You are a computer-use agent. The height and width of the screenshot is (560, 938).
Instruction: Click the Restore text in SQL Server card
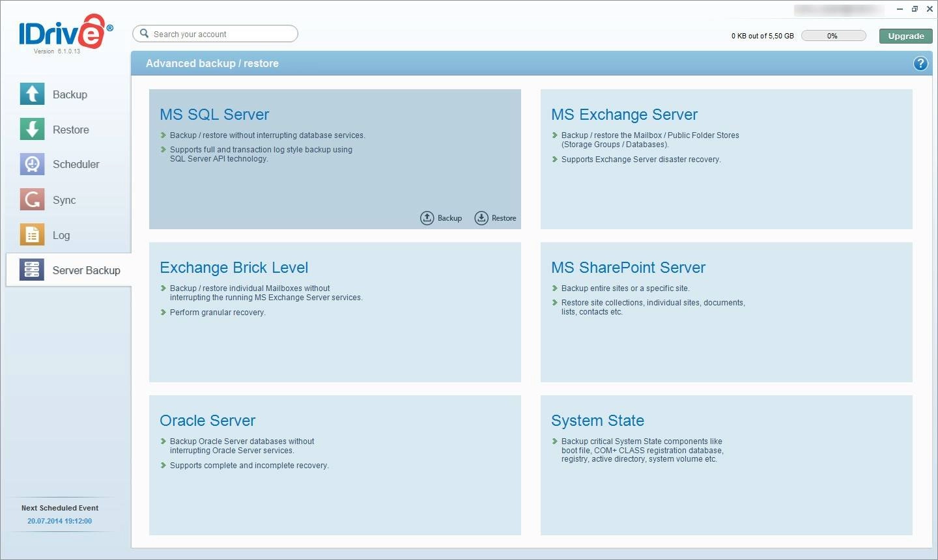coord(504,218)
